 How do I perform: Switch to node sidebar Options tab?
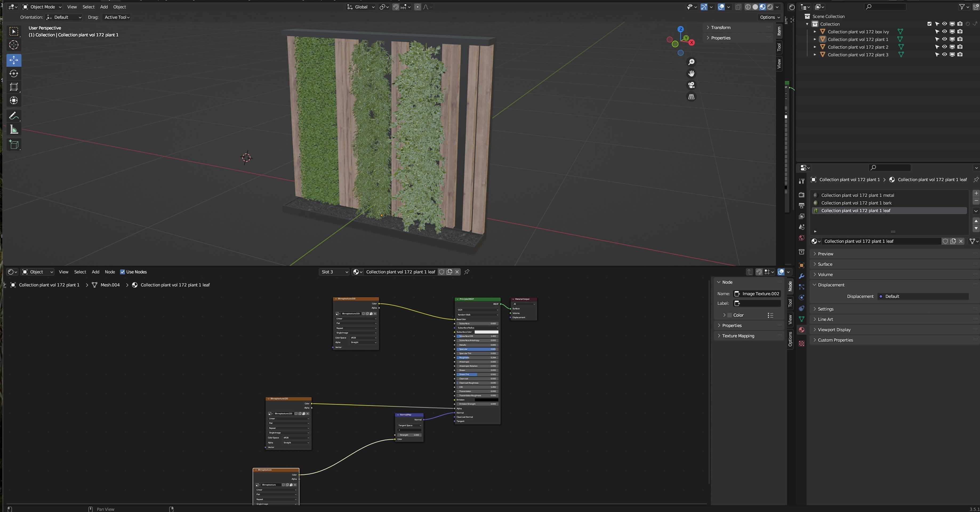click(x=790, y=339)
